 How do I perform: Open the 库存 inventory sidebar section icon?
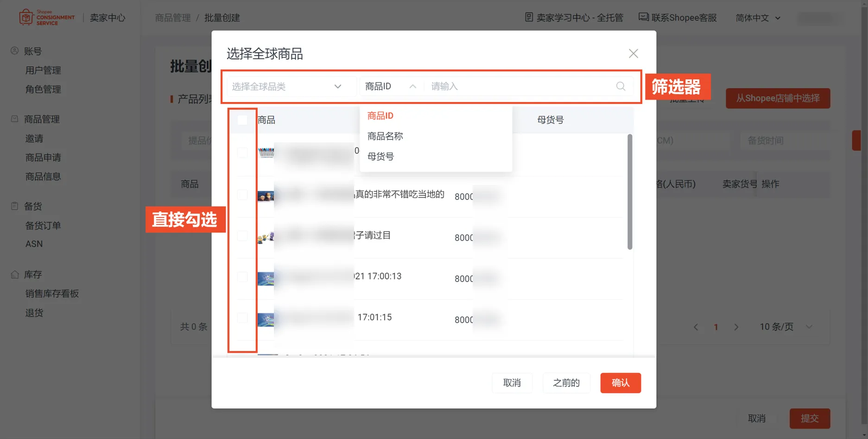pyautogui.click(x=14, y=274)
